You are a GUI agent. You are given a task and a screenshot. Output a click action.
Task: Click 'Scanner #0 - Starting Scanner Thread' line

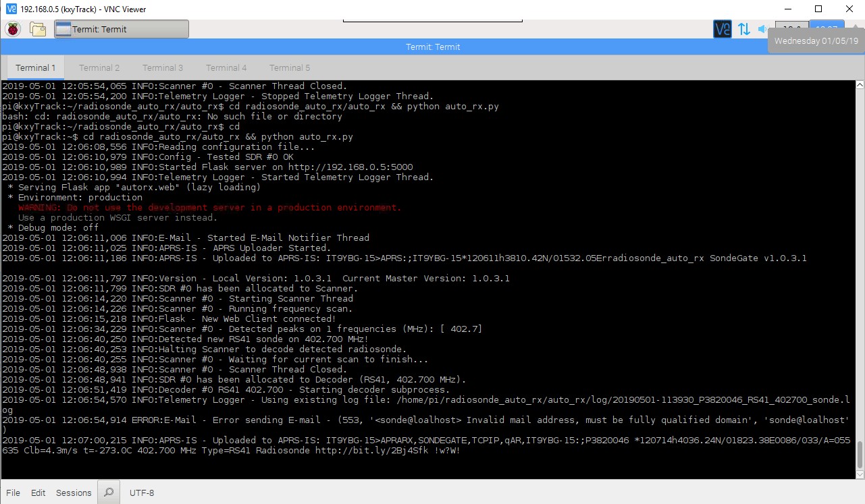tap(178, 298)
